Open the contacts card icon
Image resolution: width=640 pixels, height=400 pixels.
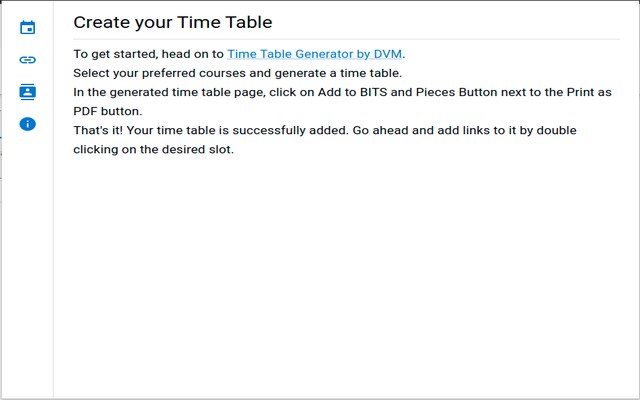[28, 92]
